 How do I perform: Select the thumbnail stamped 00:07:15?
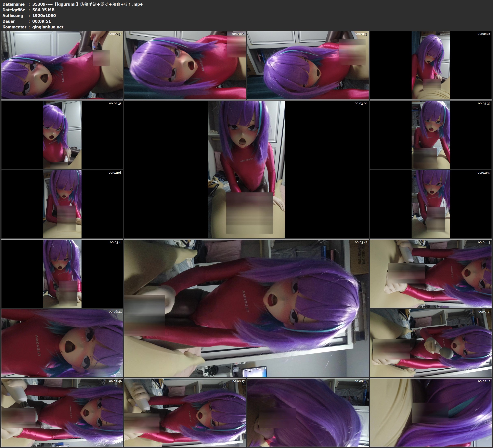coord(431,343)
